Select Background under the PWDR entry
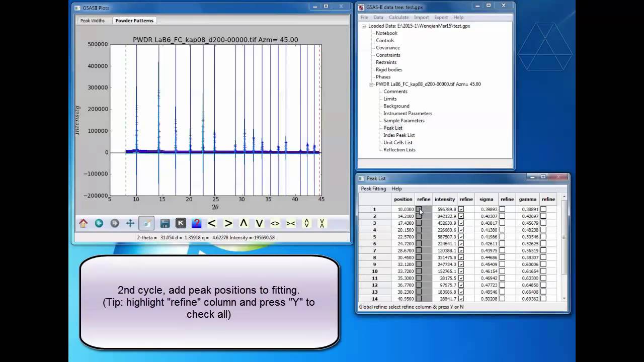 coord(396,106)
